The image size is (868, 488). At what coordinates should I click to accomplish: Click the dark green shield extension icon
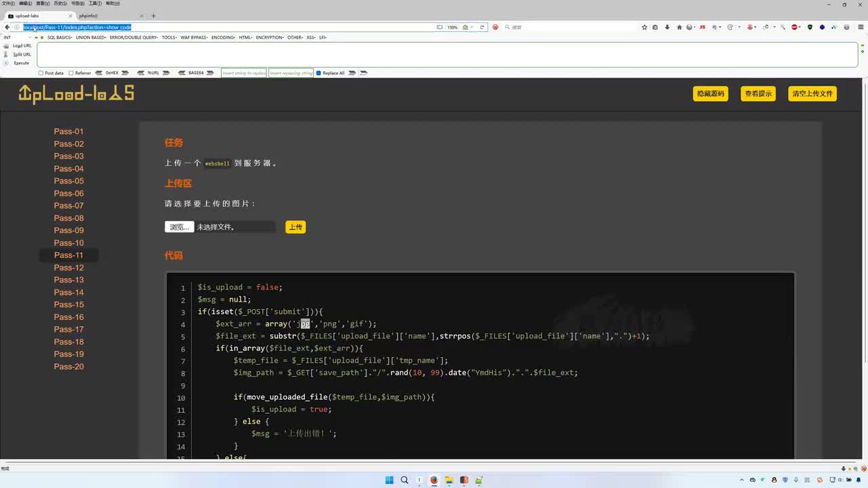pos(810,27)
